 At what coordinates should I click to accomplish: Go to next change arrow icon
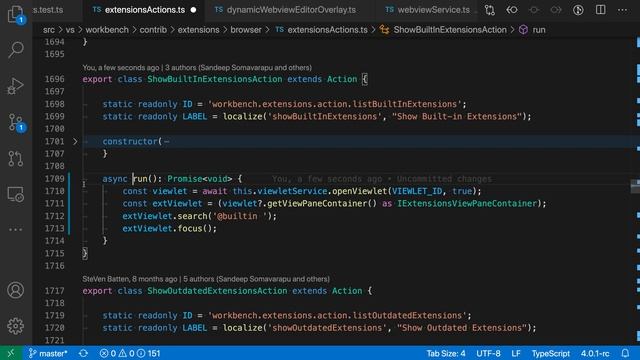coord(556,10)
